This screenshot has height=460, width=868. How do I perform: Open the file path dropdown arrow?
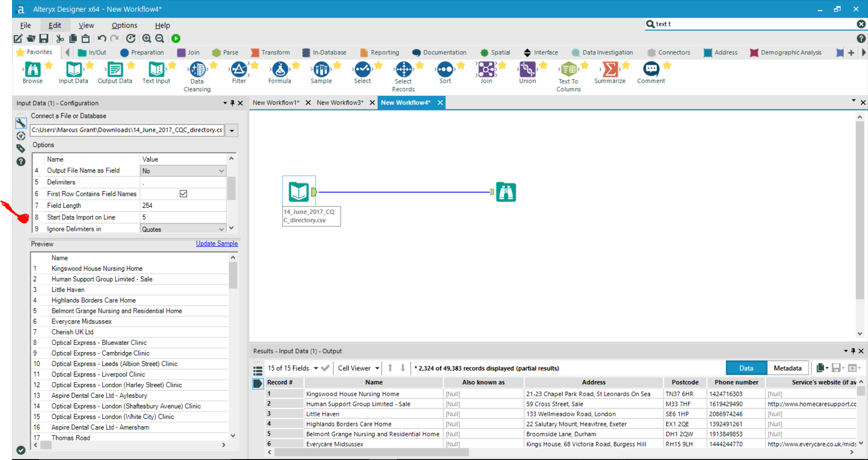pyautogui.click(x=231, y=130)
